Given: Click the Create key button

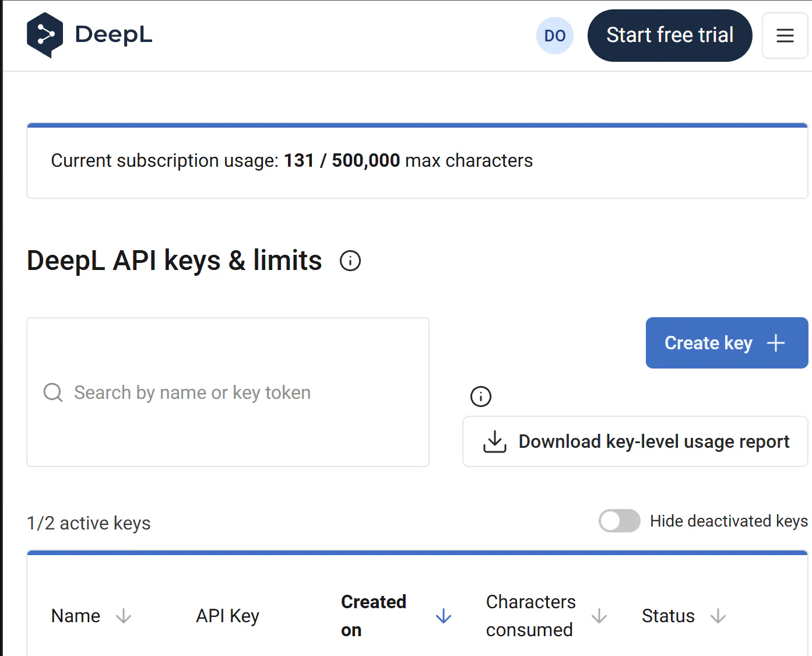Looking at the screenshot, I should click(726, 343).
